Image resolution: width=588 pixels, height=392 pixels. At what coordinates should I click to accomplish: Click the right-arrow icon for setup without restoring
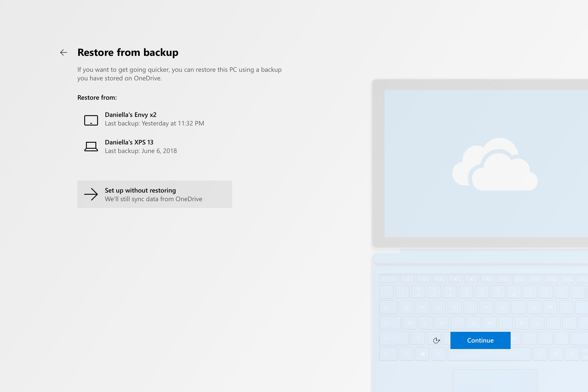pyautogui.click(x=91, y=194)
